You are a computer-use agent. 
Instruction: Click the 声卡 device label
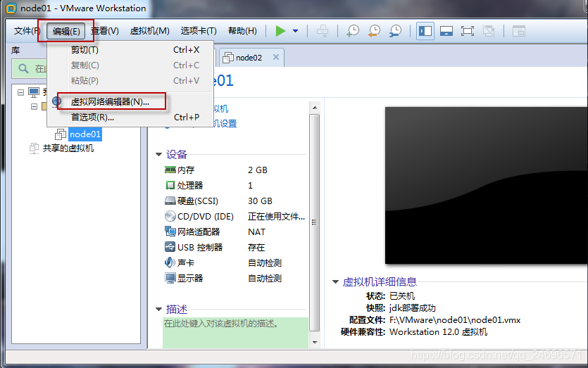point(186,262)
